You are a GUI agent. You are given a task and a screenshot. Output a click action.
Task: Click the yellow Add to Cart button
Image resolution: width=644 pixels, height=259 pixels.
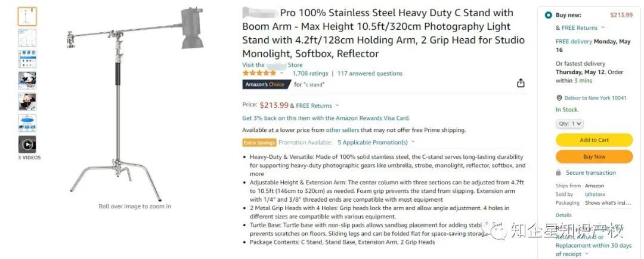coord(593,140)
